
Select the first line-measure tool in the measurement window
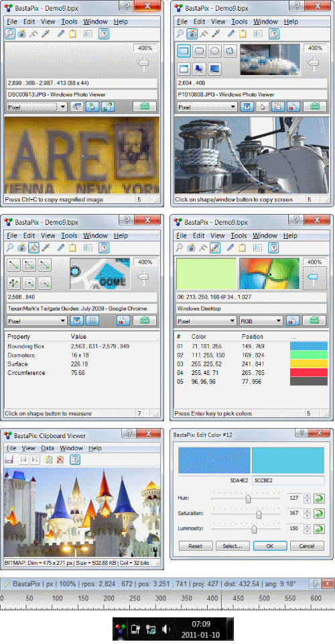(x=14, y=265)
